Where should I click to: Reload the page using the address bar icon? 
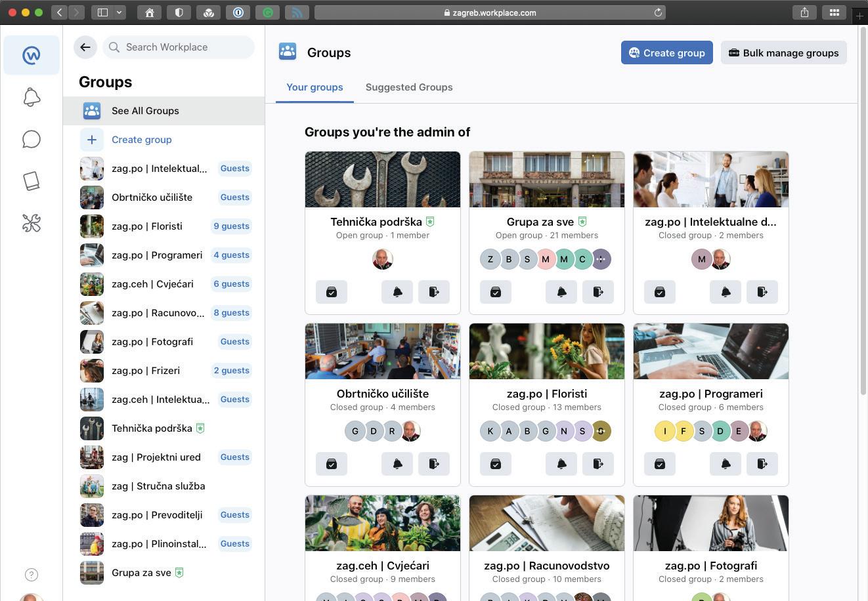click(x=658, y=12)
